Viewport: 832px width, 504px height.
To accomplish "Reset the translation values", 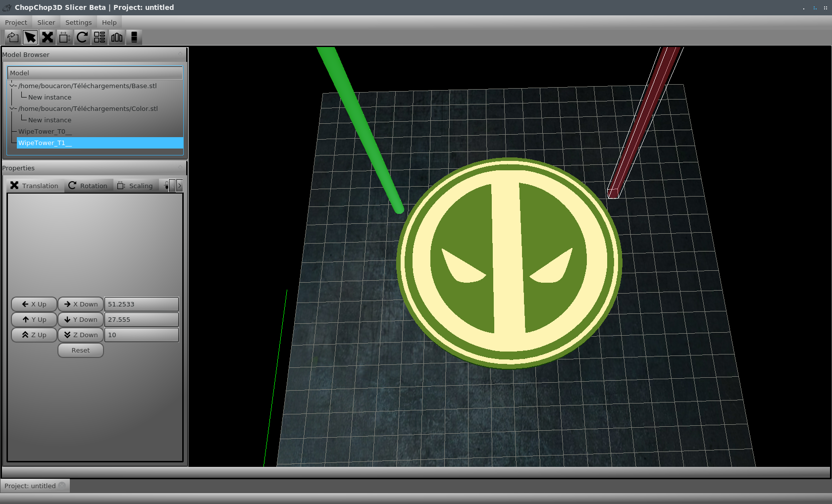I will (81, 350).
